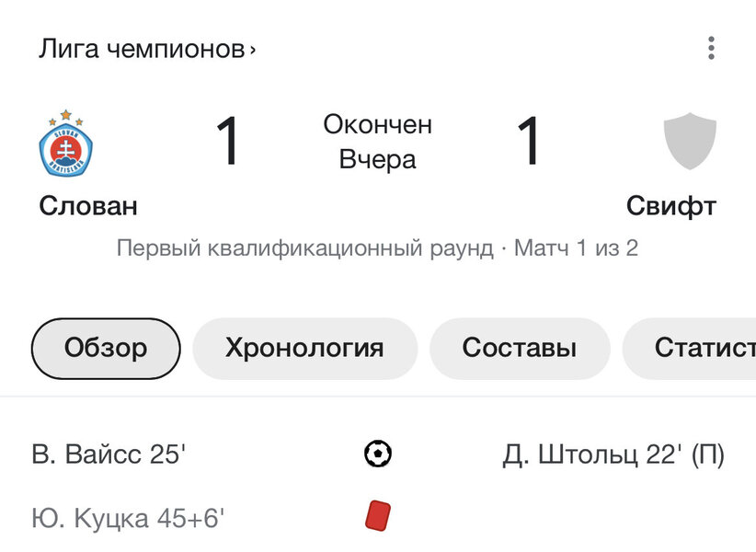Image resolution: width=756 pixels, height=552 pixels.
Task: Click Ю. Куцка 45+6' red card entry
Action: [128, 519]
